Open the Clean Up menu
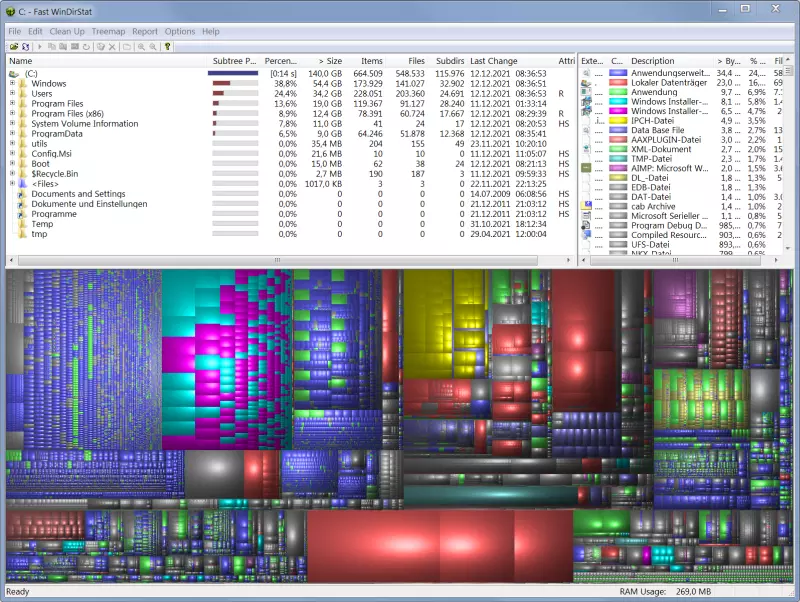 tap(67, 31)
